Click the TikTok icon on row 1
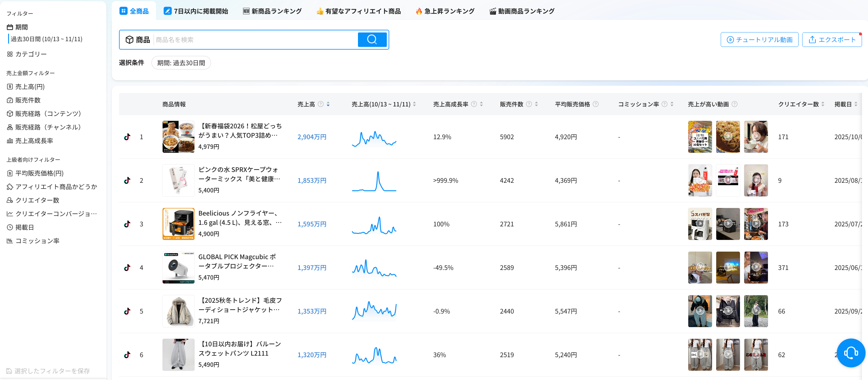This screenshot has width=868, height=380. point(127,137)
